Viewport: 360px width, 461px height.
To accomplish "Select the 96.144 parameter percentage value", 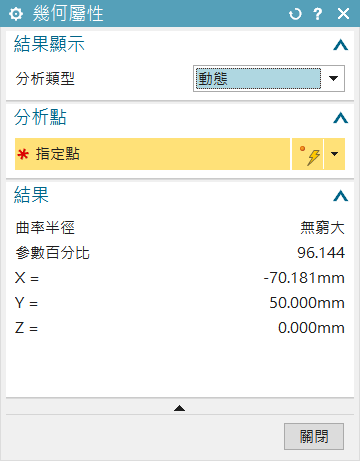I will pos(321,253).
